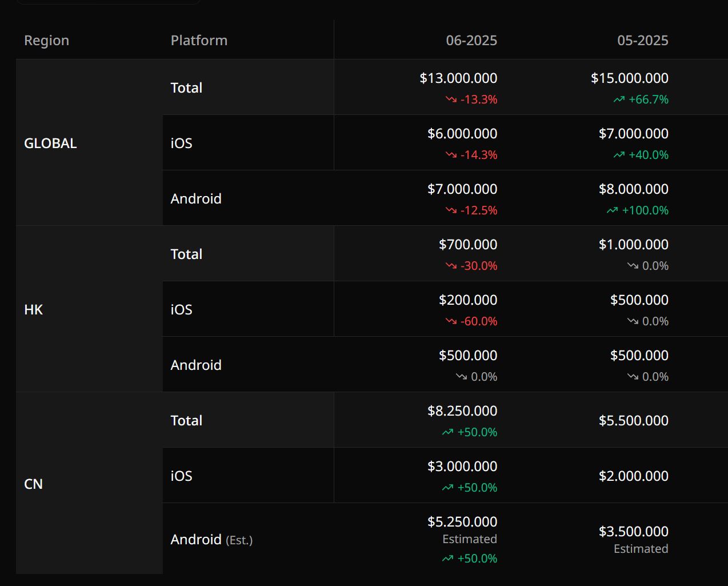Click the +40.0% change value

649,155
